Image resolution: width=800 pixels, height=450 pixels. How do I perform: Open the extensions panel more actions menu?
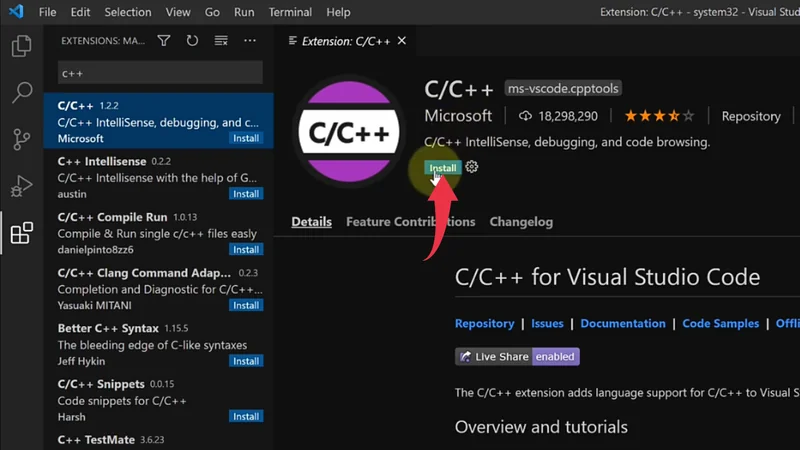[x=250, y=41]
